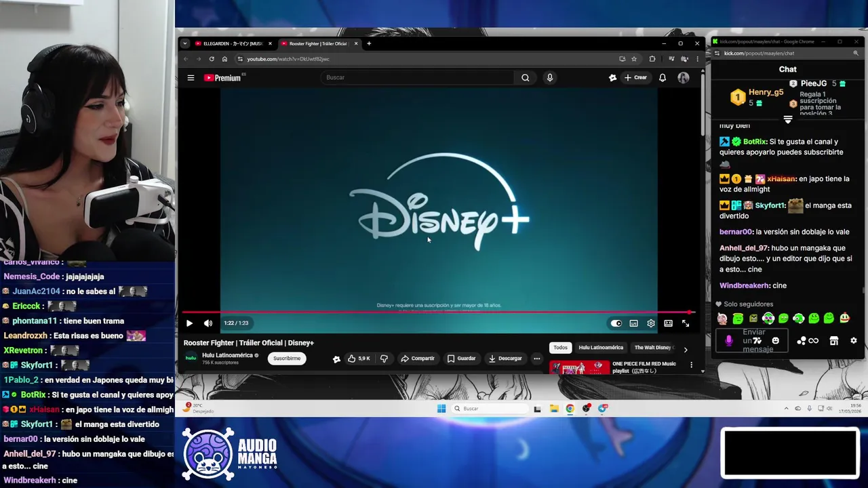This screenshot has width=868, height=488.
Task: Toggle YouTube autoplay switch
Action: 616,323
